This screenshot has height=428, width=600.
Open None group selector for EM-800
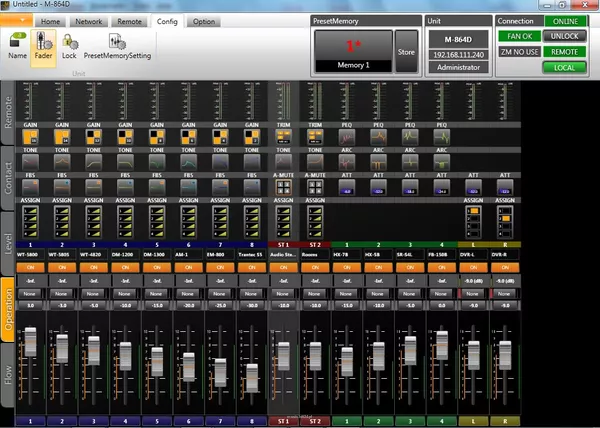(x=219, y=294)
